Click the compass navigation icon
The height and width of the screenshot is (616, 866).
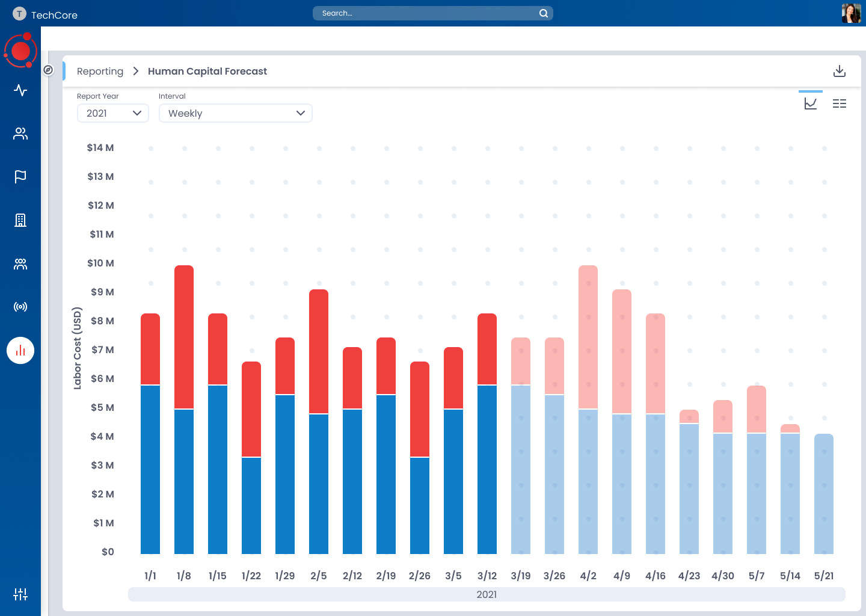(x=49, y=70)
